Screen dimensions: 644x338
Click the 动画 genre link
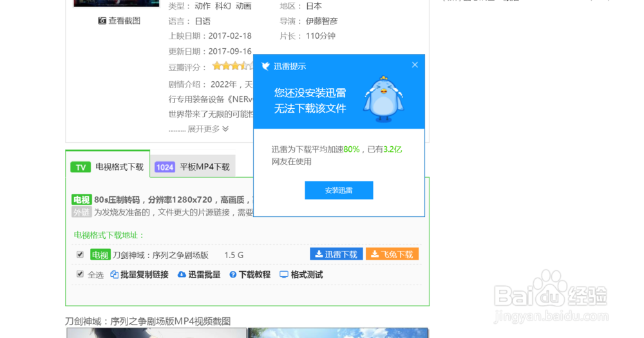[x=243, y=6]
